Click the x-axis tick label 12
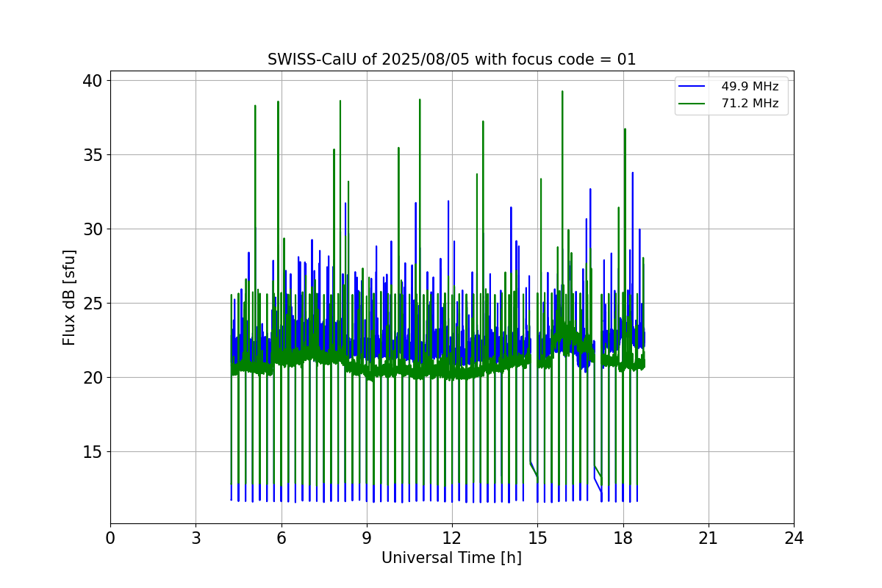The image size is (882, 588). [452, 538]
